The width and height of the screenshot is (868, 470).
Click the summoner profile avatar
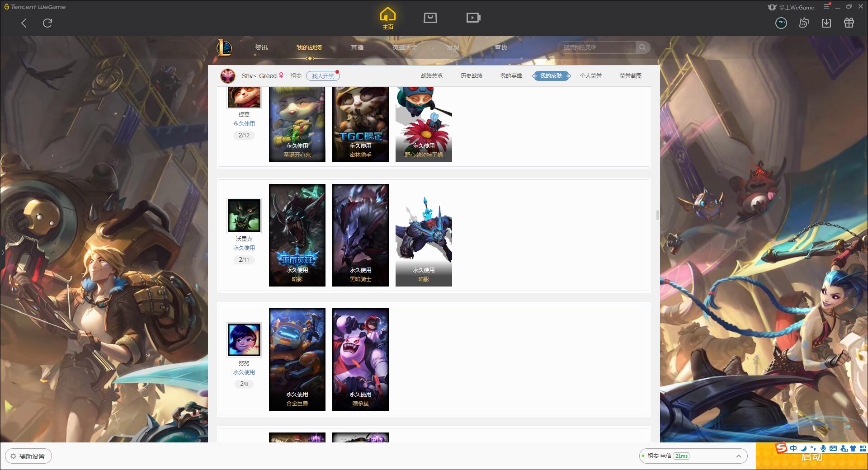point(228,76)
